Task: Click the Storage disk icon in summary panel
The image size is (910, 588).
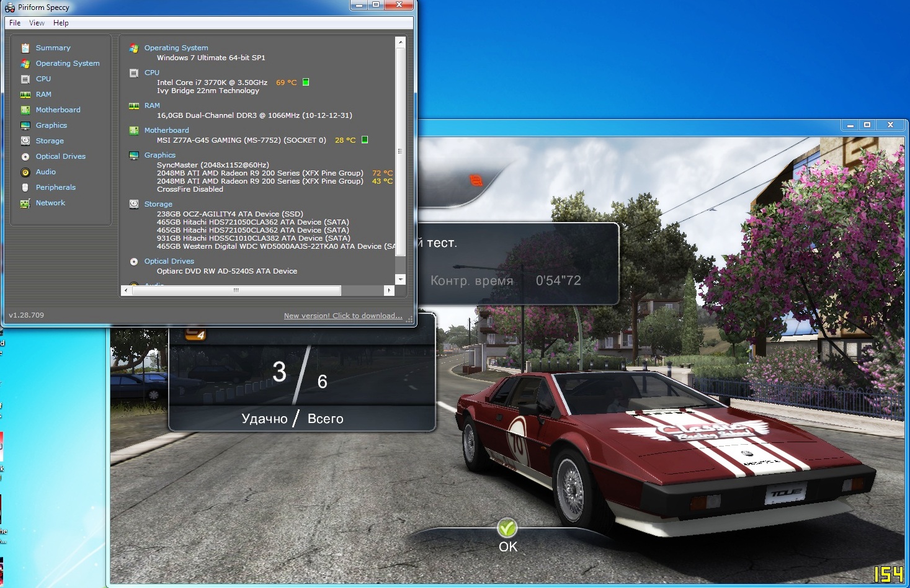Action: pos(134,204)
